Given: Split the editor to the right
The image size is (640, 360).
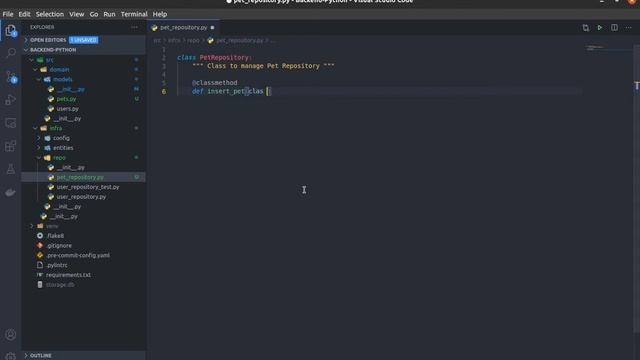Looking at the screenshot, I should coord(614,27).
